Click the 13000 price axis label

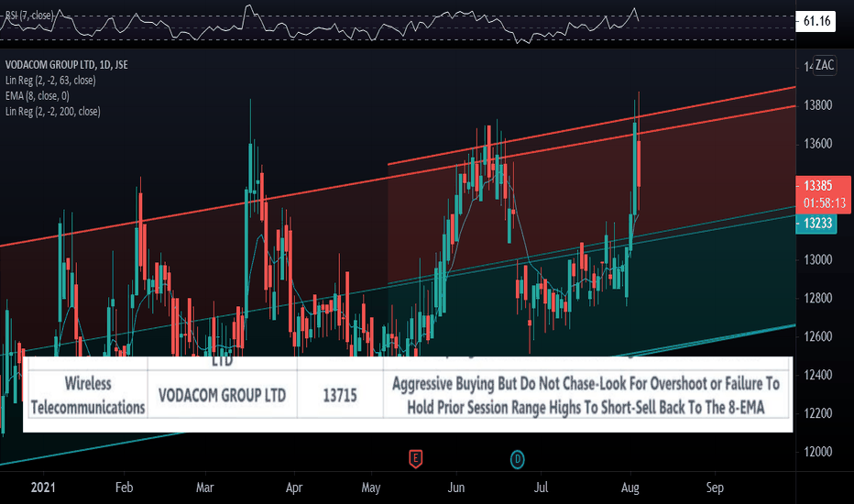[818, 260]
